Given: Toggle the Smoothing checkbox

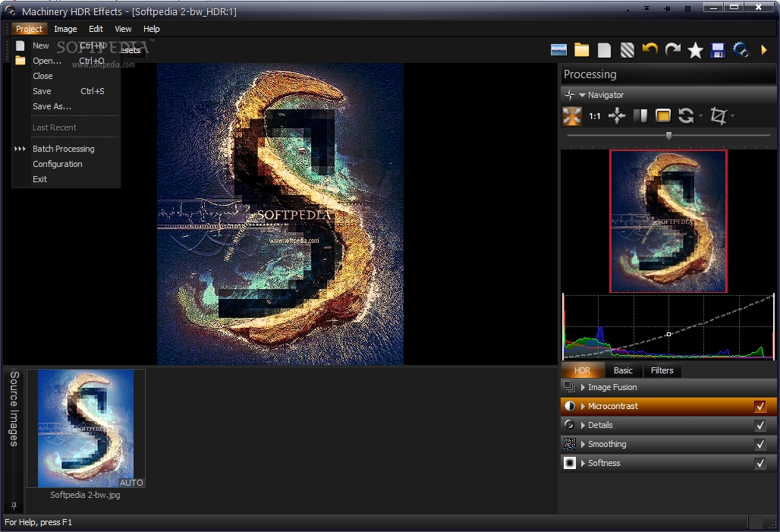Looking at the screenshot, I should pos(760,444).
